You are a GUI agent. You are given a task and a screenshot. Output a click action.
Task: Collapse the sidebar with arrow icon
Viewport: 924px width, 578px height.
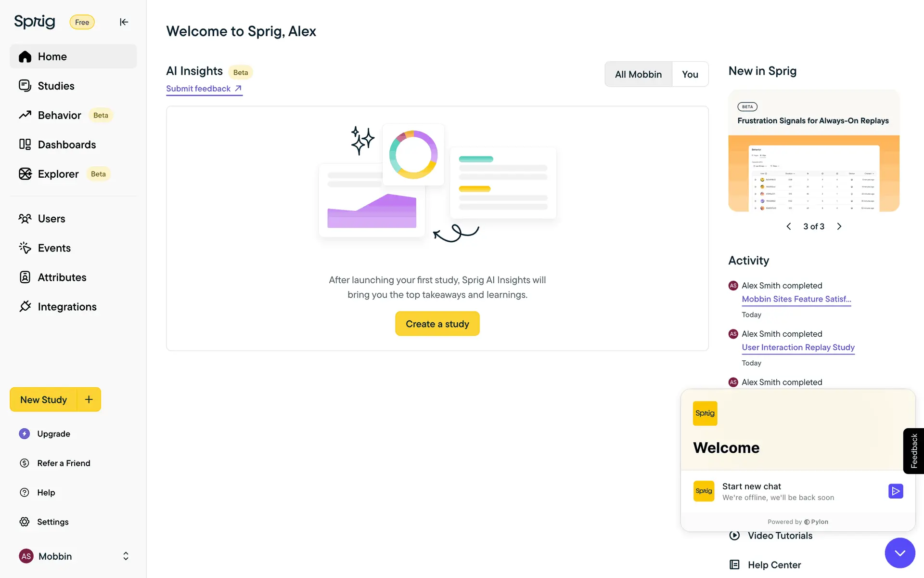124,22
